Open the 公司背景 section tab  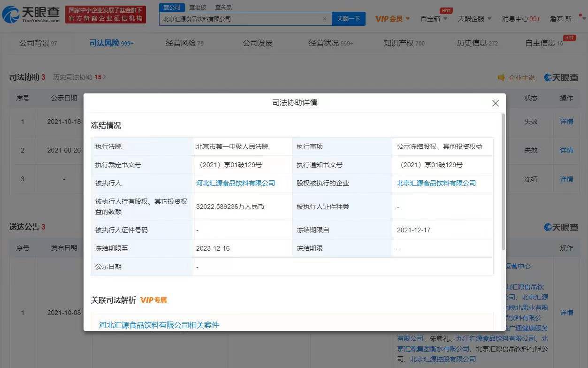point(38,43)
